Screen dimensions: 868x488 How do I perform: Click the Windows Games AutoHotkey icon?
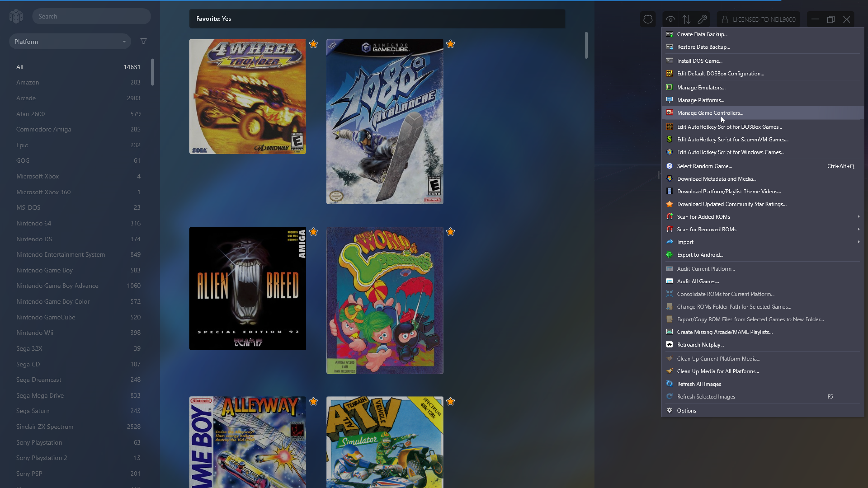(x=670, y=152)
